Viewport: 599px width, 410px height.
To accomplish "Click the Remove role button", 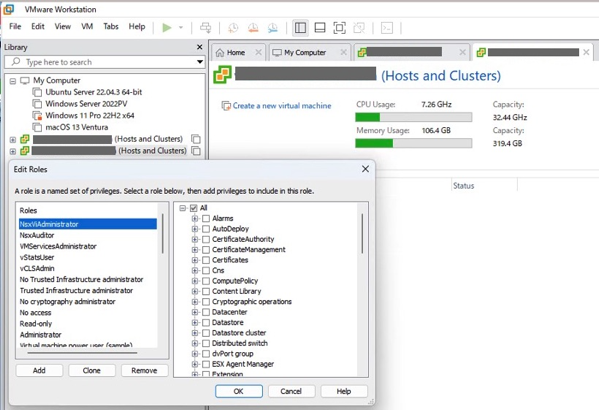I will point(144,370).
